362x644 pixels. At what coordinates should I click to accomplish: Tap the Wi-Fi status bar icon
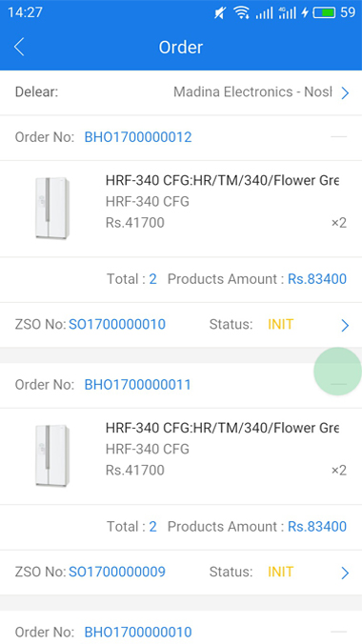pos(241,12)
